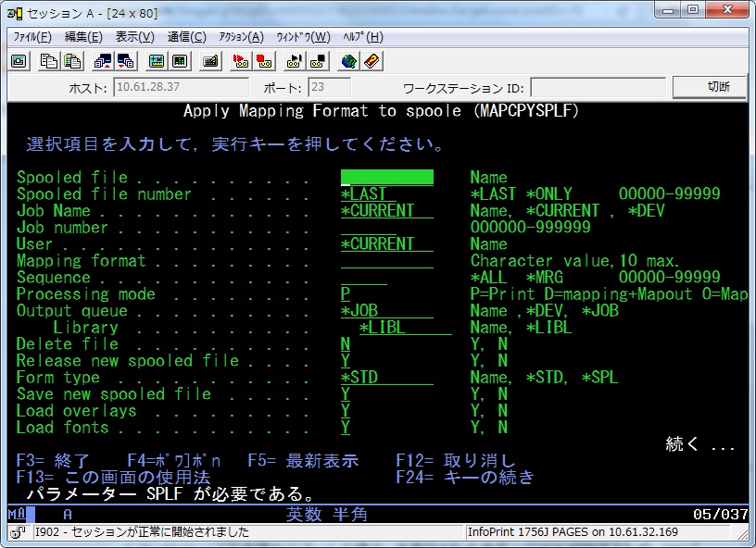Click the Job number entry field
The height and width of the screenshot is (548, 756).
coord(369,228)
